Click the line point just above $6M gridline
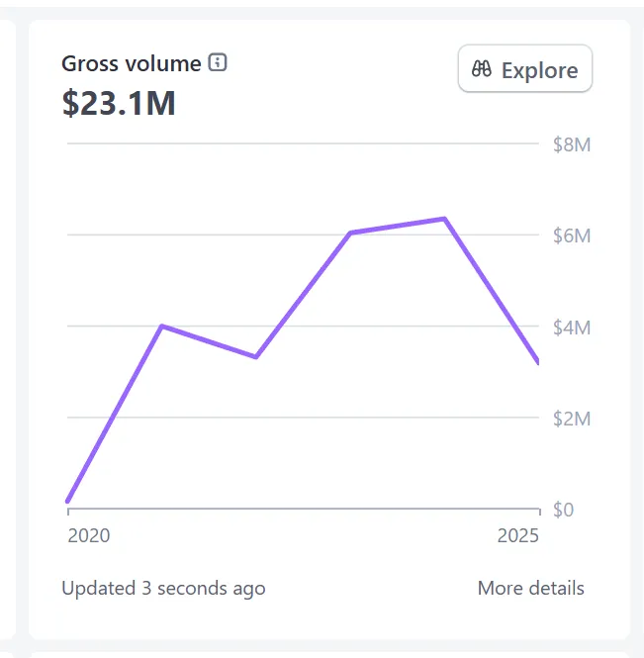Screen dimensions: 644x658 pos(350,233)
